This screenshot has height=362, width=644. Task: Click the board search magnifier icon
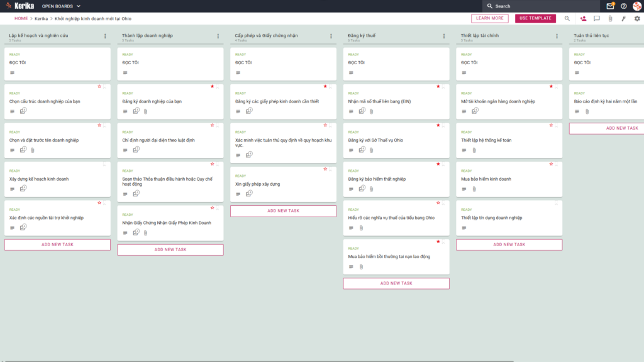pos(567,18)
